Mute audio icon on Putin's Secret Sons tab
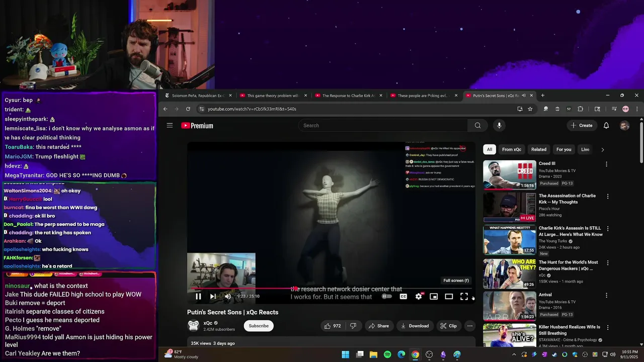 (x=523, y=96)
